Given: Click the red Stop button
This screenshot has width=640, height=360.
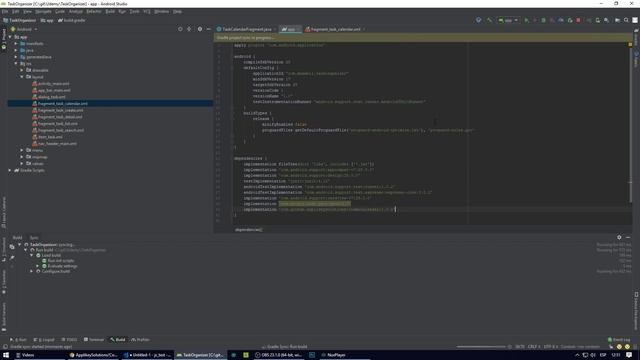Looking at the screenshot, I should 578,20.
